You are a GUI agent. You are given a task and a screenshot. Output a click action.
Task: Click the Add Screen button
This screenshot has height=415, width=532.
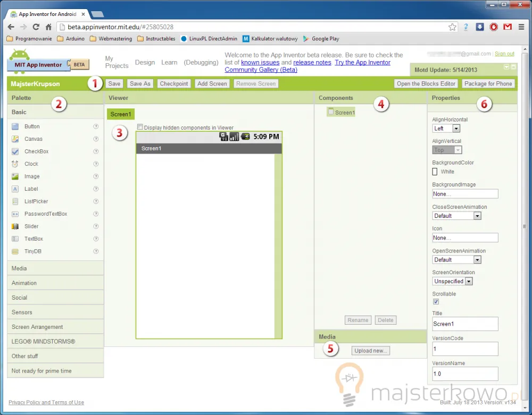pyautogui.click(x=212, y=83)
